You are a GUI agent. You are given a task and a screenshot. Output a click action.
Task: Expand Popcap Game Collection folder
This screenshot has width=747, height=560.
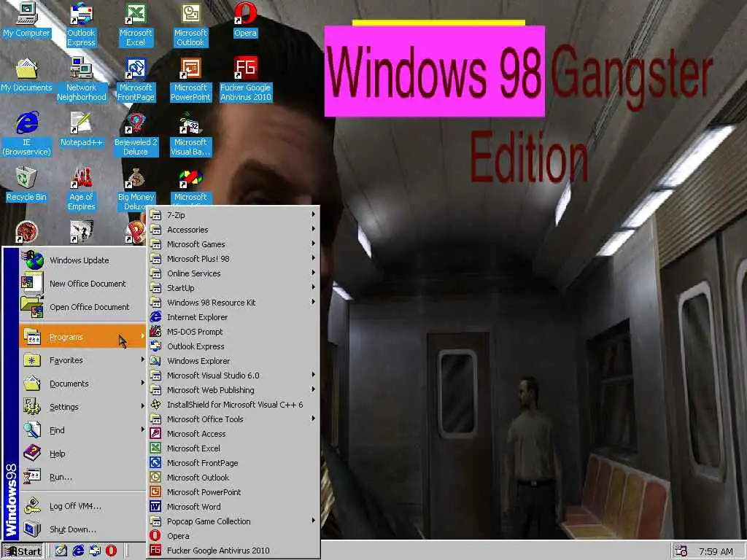[233, 521]
